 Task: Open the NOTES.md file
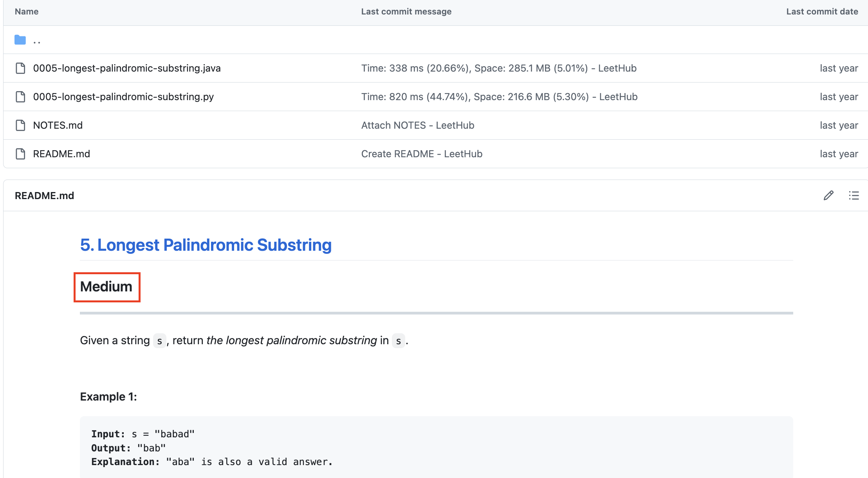(x=58, y=125)
